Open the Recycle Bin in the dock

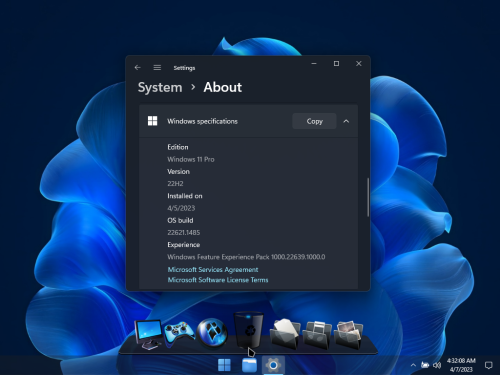click(x=249, y=329)
